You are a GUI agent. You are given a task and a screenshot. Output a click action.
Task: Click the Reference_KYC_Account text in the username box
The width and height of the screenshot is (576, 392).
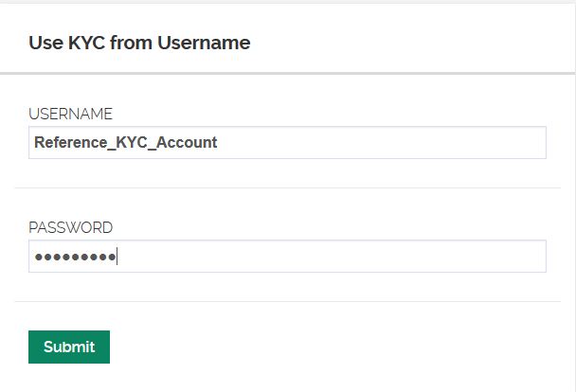125,143
